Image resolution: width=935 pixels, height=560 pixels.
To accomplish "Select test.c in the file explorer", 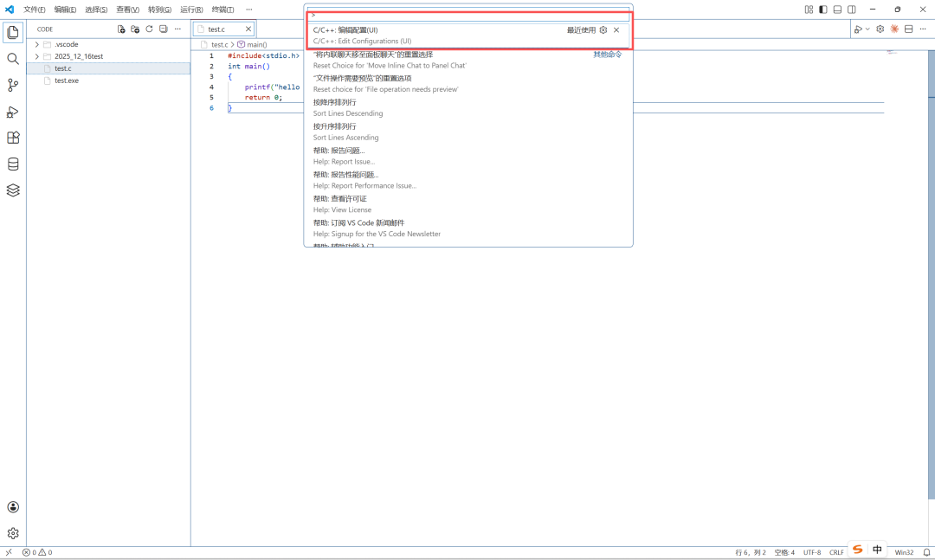I will coord(108,68).
